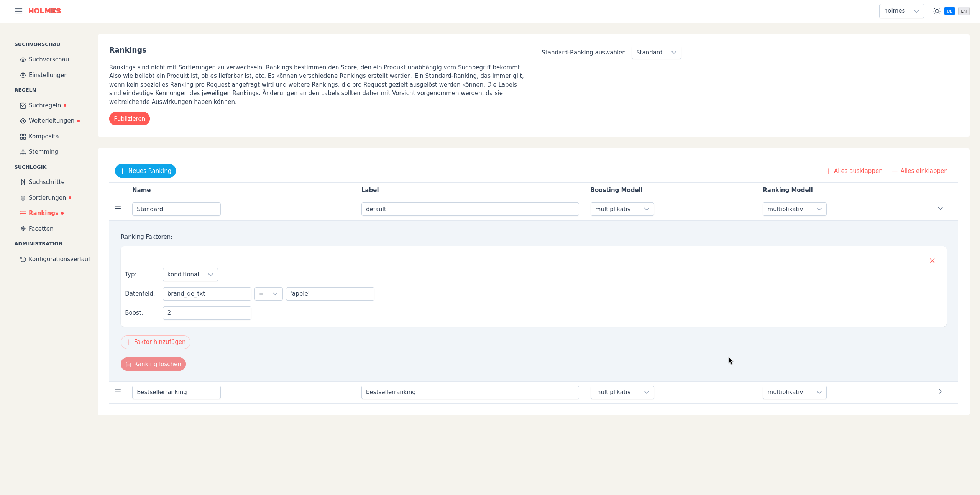Go to Suchregeln in the sidebar
Image resolution: width=980 pixels, height=495 pixels.
click(x=44, y=105)
